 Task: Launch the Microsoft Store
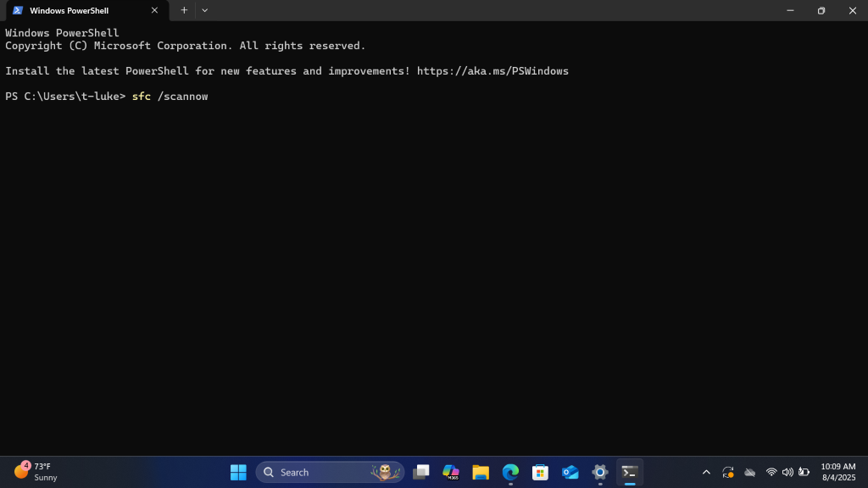[539, 472]
